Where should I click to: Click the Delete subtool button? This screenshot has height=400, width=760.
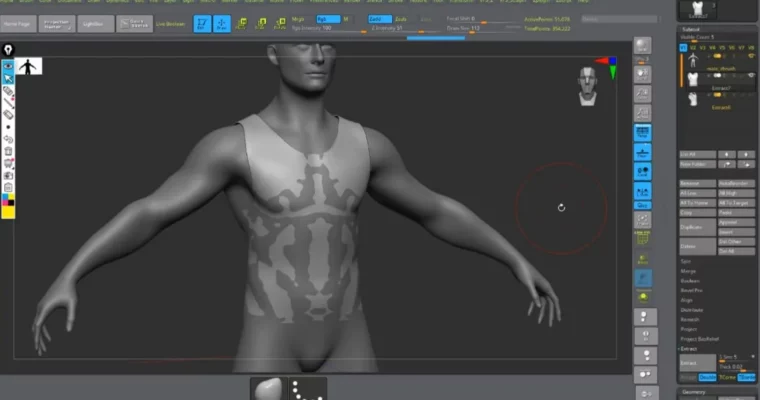tap(697, 246)
